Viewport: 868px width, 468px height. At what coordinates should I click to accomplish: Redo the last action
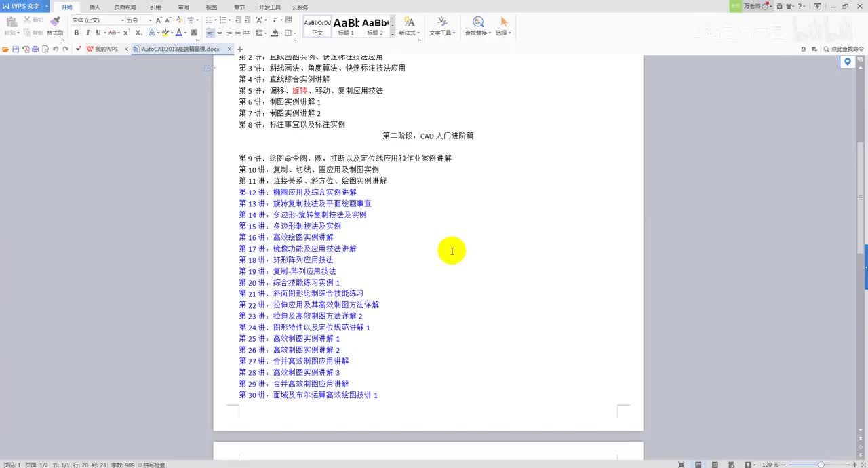[x=65, y=49]
